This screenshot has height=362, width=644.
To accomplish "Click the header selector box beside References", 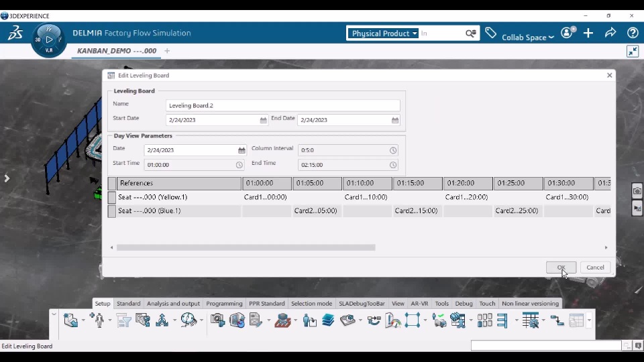I will (x=112, y=184).
